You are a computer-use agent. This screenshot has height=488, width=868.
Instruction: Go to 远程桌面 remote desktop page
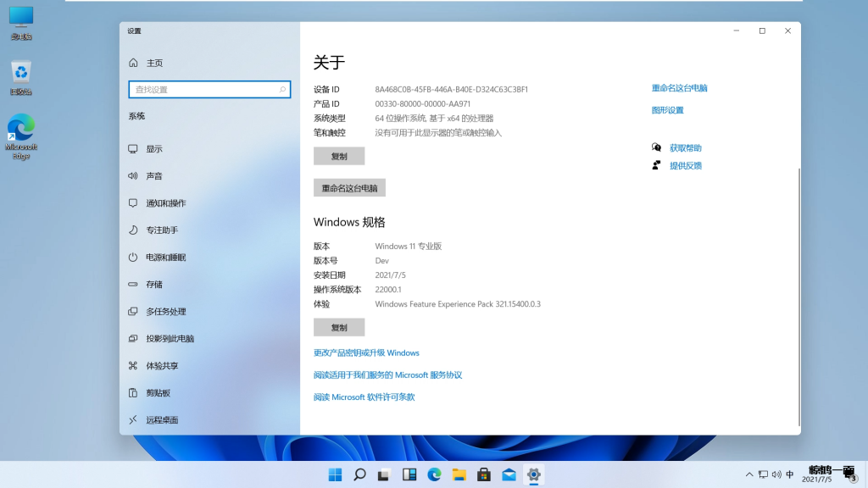(162, 420)
